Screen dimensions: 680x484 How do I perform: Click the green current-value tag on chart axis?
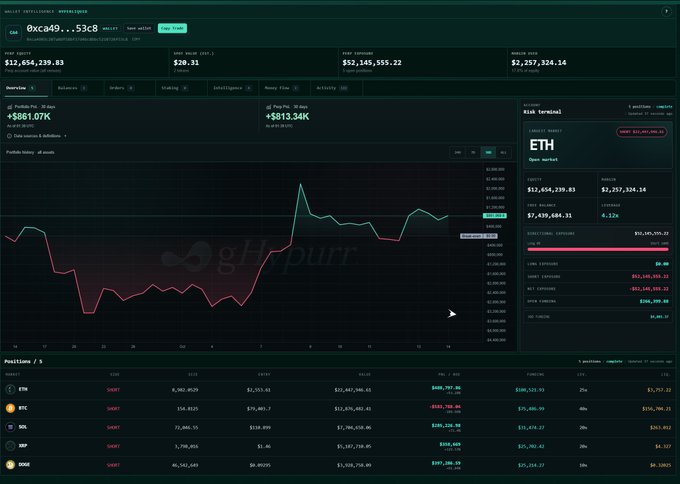(x=495, y=216)
